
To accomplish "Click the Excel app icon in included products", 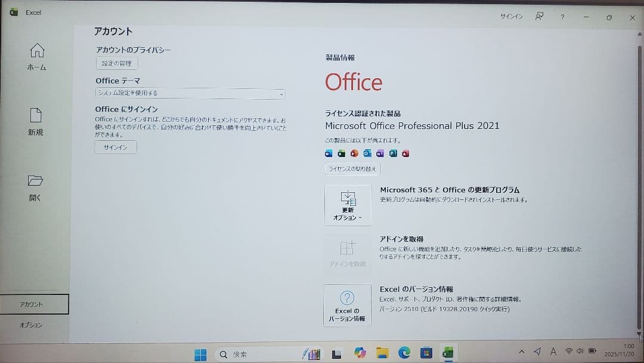I will (x=341, y=153).
